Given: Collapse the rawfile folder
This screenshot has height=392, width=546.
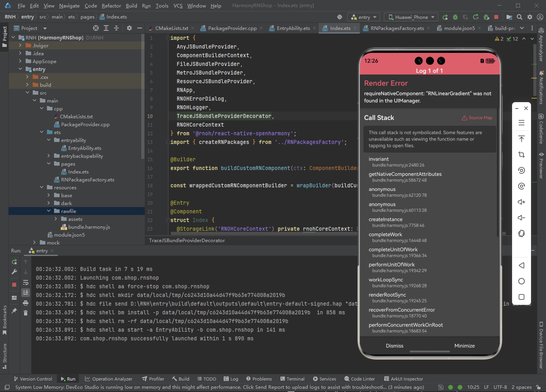Looking at the screenshot, I should (49, 211).
